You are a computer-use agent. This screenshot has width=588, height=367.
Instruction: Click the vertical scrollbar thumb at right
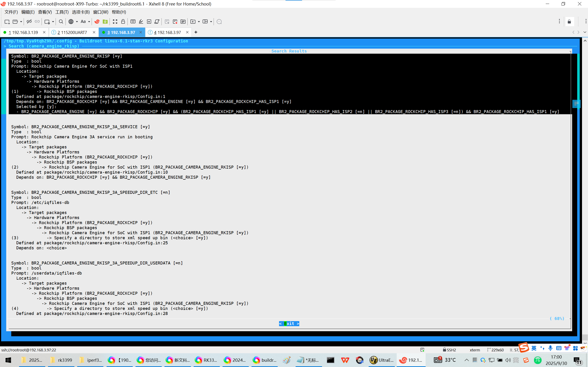point(585,337)
